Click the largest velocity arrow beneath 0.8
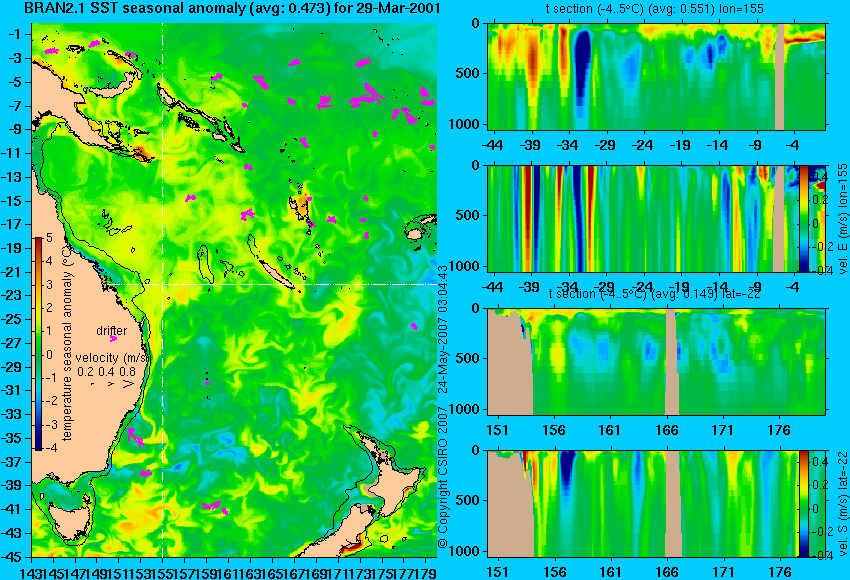The width and height of the screenshot is (850, 580). (x=129, y=384)
